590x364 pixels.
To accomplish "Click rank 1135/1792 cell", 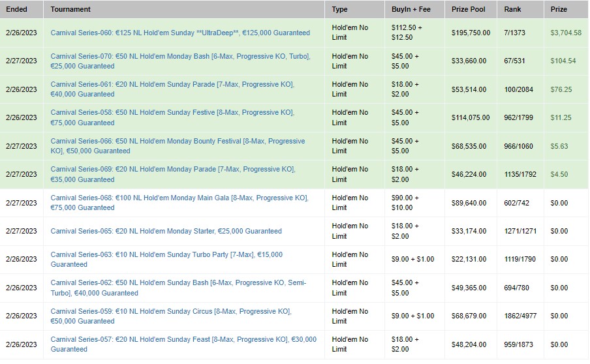I will pyautogui.click(x=520, y=174).
